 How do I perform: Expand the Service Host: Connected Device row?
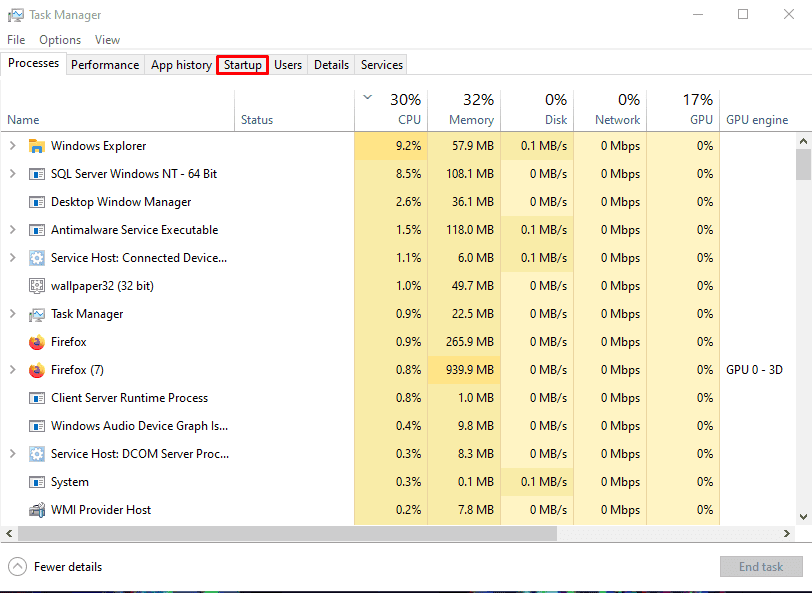(12, 258)
